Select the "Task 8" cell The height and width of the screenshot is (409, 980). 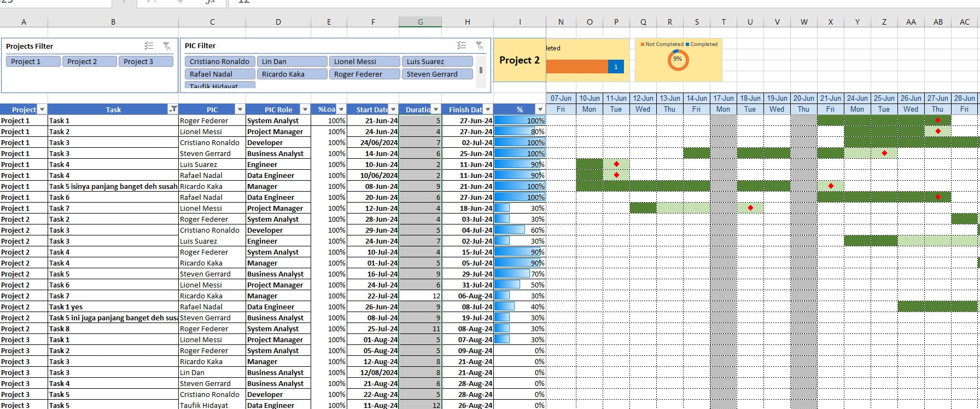113,329
